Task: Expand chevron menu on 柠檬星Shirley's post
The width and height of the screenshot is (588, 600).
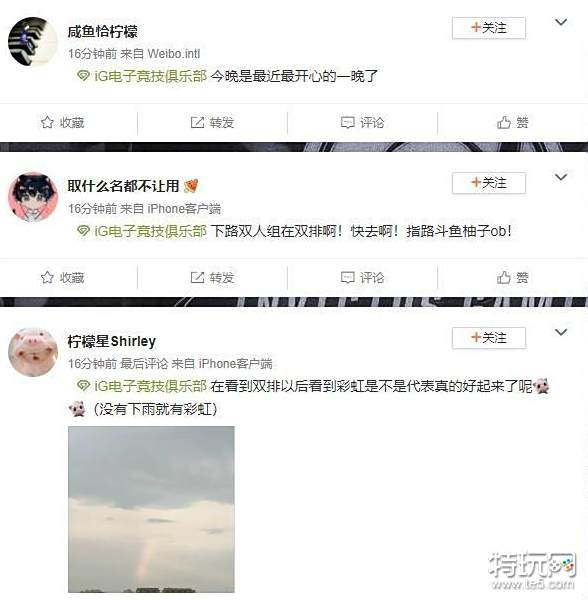Action: (x=561, y=332)
